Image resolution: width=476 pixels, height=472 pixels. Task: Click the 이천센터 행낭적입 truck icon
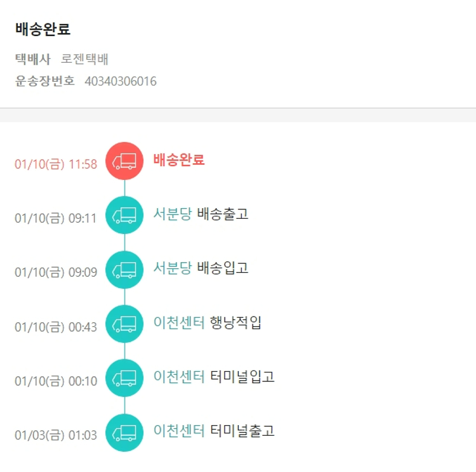coord(124,324)
